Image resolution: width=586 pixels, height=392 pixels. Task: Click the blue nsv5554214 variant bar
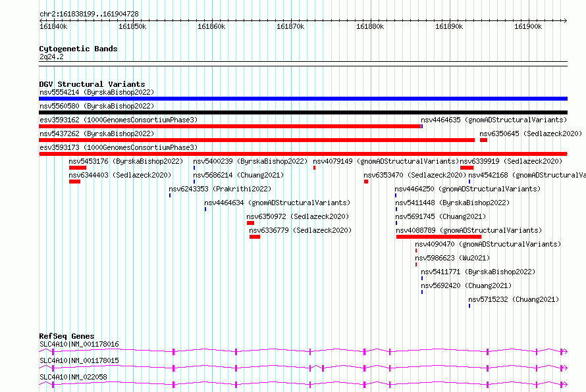[303, 99]
